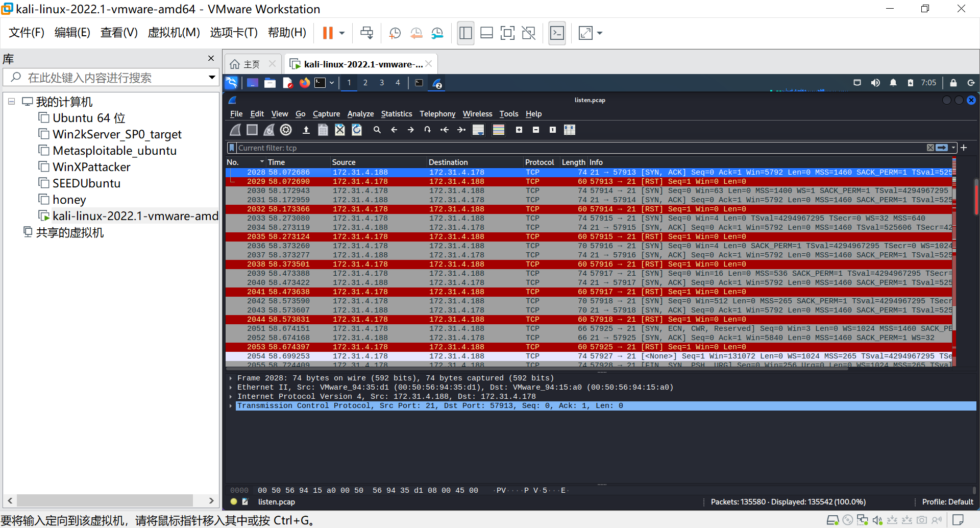Sort packets by Length column header
The width and height of the screenshot is (980, 528).
click(x=574, y=162)
